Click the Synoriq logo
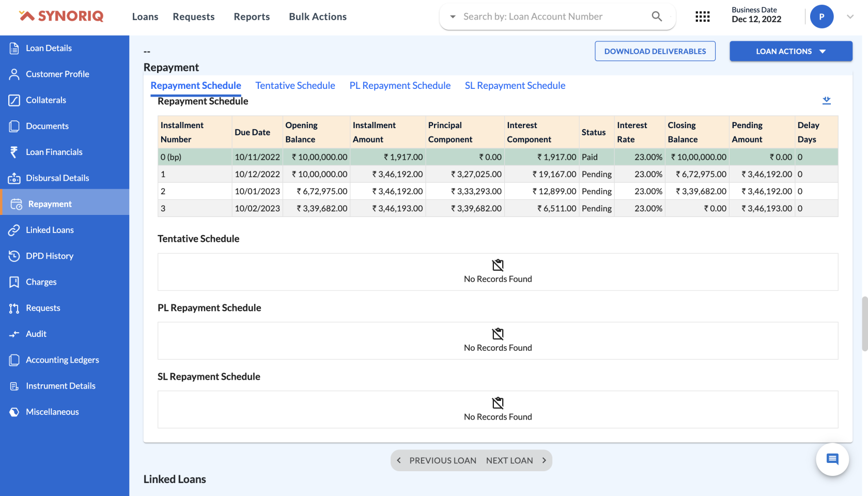 tap(61, 16)
